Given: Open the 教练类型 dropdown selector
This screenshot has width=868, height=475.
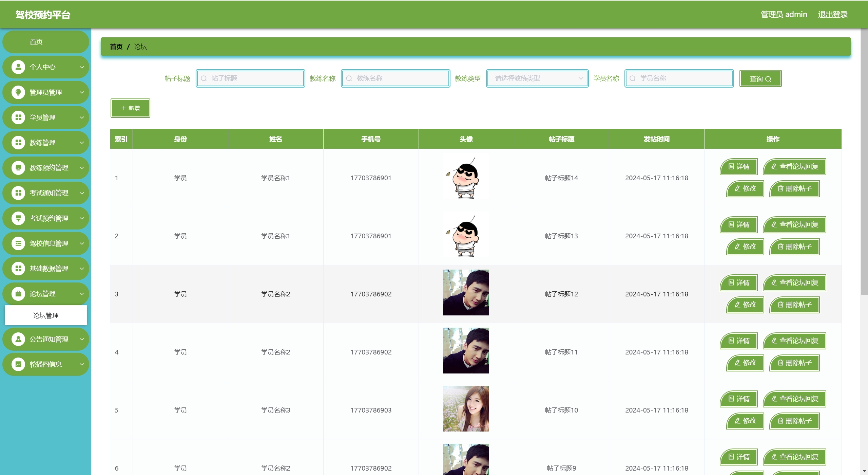Looking at the screenshot, I should 537,78.
